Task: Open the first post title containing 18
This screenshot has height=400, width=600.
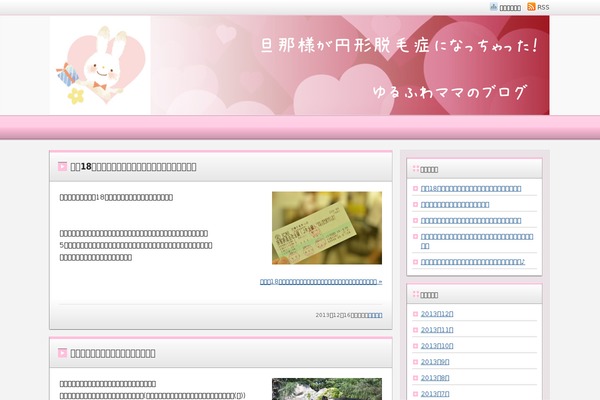Action: point(133,167)
